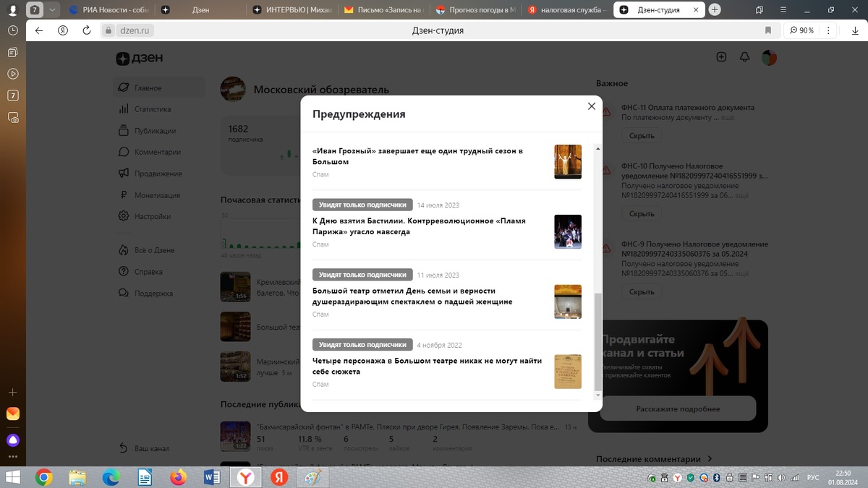Switch to the Письмо «Запись на tab
Image resolution: width=868 pixels, height=488 pixels.
pos(386,10)
